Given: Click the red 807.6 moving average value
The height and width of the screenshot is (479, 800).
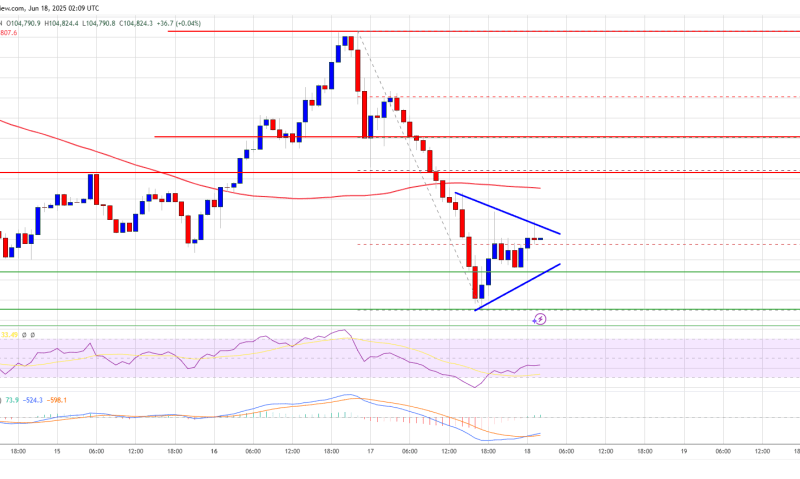Looking at the screenshot, I should (x=9, y=33).
